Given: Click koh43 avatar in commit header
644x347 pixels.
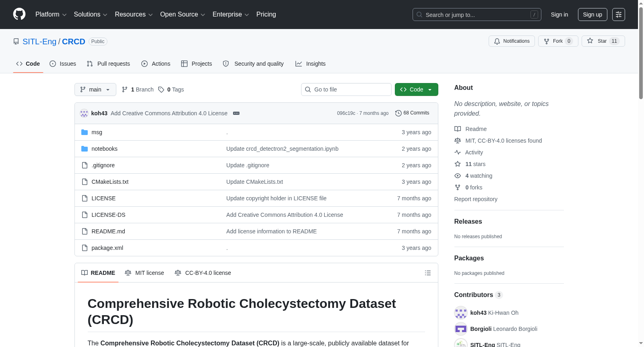Looking at the screenshot, I should pyautogui.click(x=84, y=113).
